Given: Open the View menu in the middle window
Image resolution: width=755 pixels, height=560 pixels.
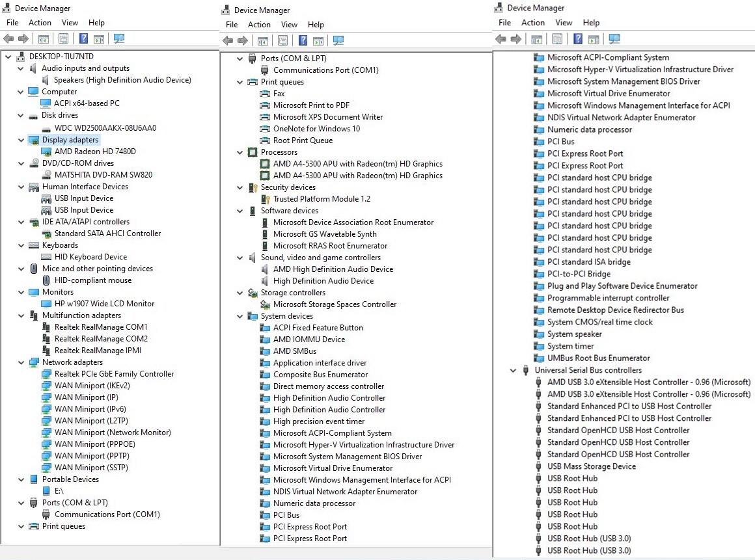Looking at the screenshot, I should tap(290, 25).
